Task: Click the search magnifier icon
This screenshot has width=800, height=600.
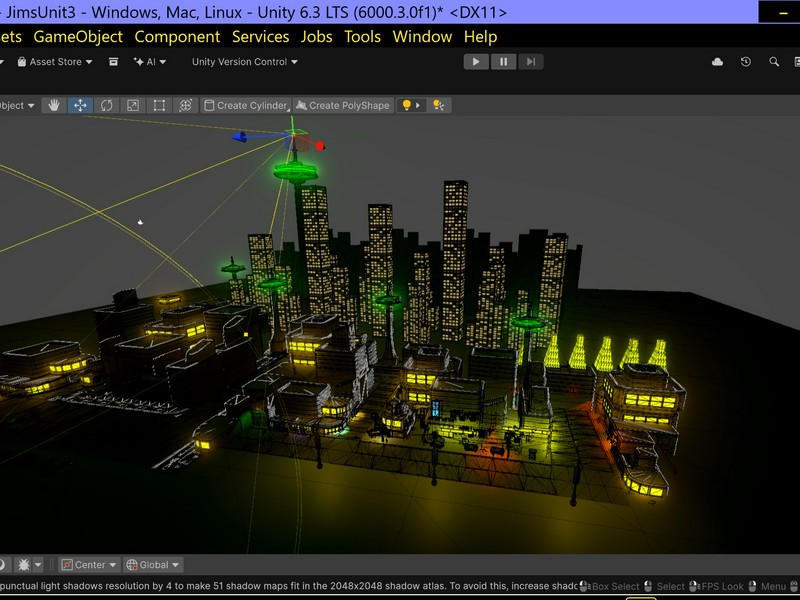Action: pyautogui.click(x=774, y=62)
